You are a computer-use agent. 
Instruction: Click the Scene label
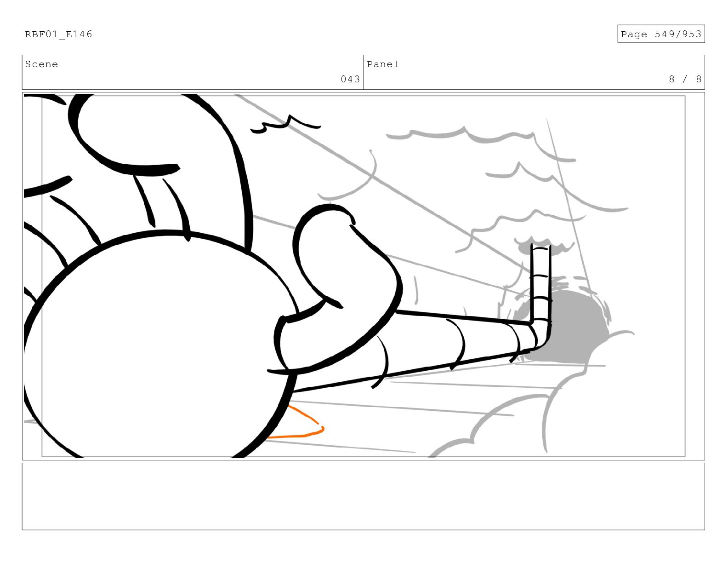pyautogui.click(x=41, y=64)
